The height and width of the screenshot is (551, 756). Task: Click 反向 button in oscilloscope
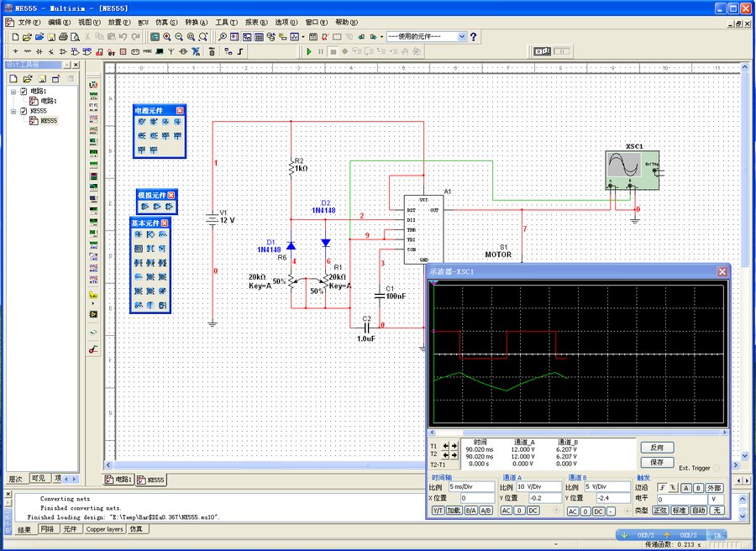click(x=657, y=448)
